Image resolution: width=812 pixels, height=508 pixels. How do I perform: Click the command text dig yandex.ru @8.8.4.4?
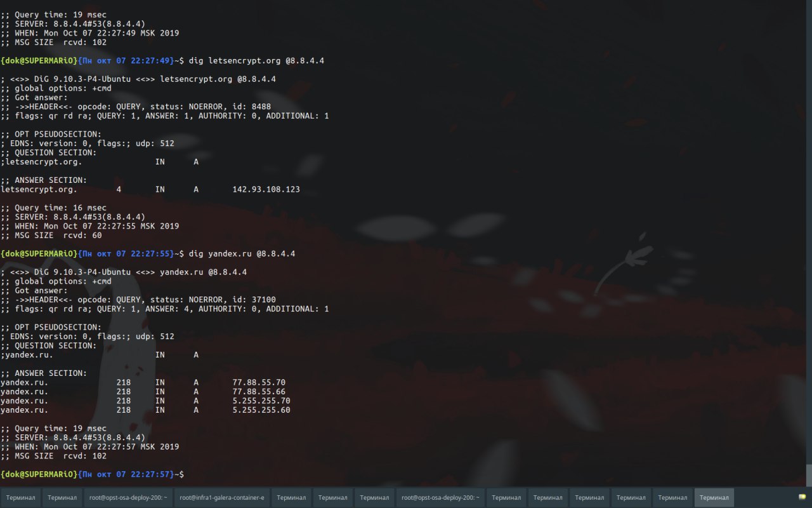click(x=242, y=253)
